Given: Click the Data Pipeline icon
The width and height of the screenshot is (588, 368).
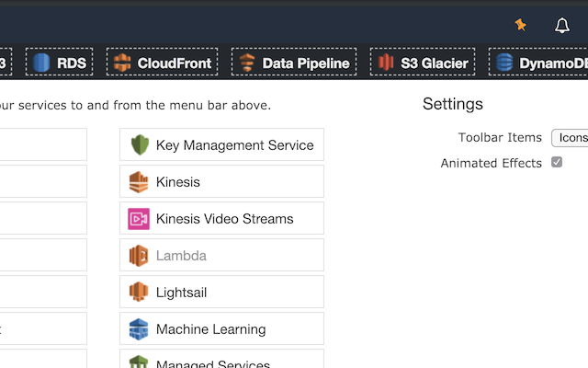Looking at the screenshot, I should (247, 63).
